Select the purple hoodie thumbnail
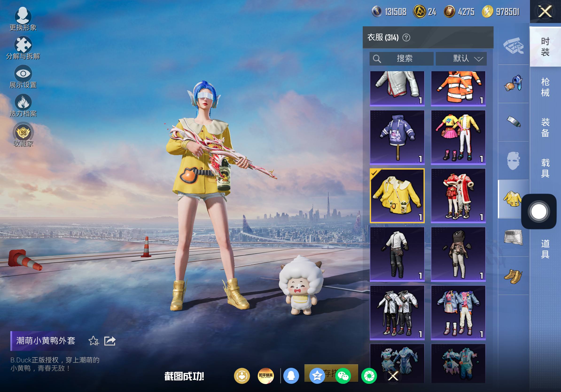Screen dimensions: 561x392 pos(397,137)
